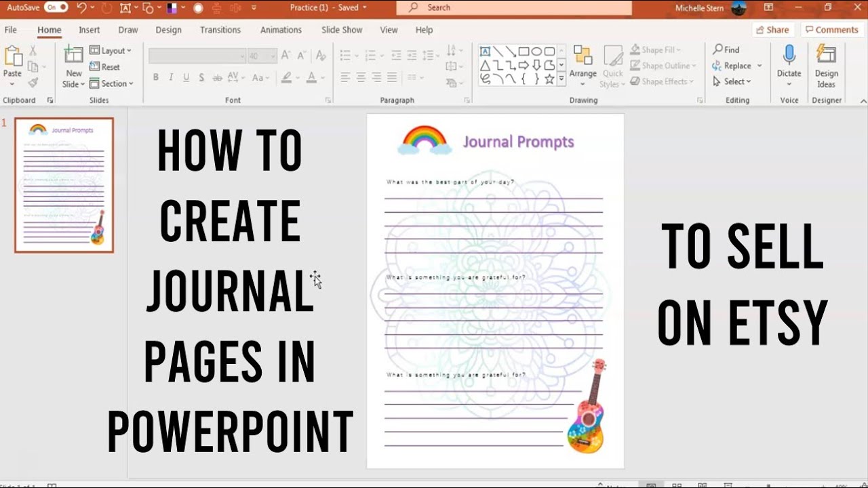Select the Align Left paragraph option
Viewport: 868px width, 488px height.
(345, 77)
